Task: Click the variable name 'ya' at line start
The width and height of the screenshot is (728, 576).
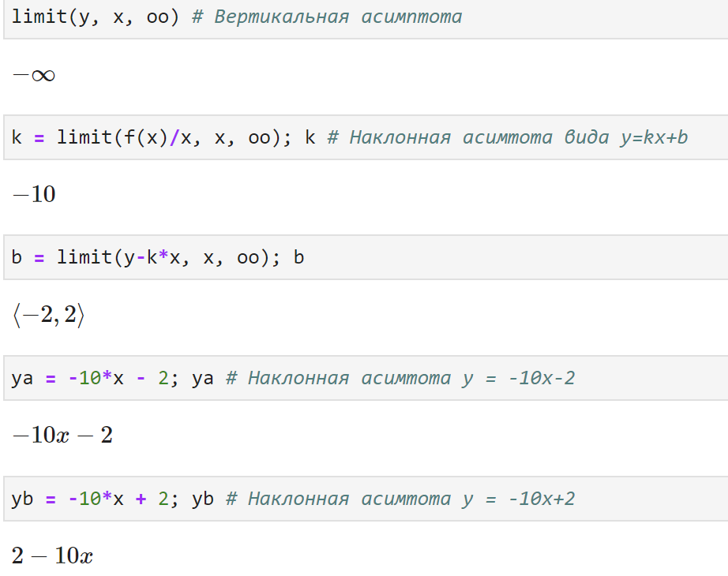Action: coord(22,379)
